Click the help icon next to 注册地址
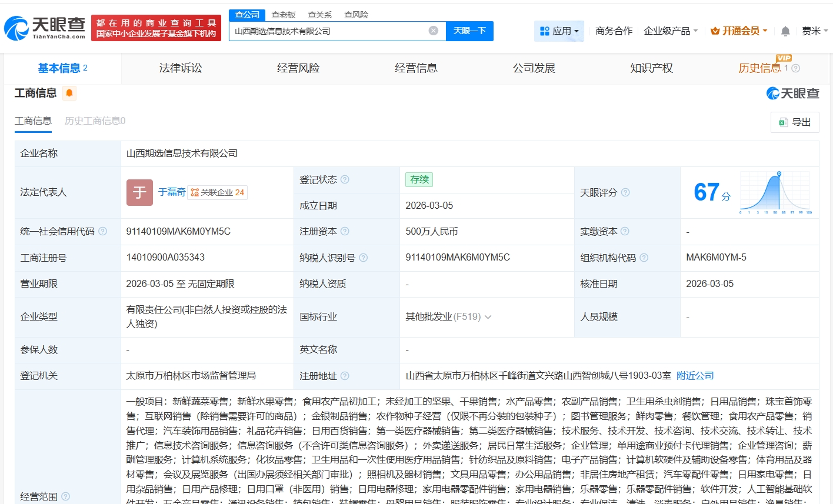This screenshot has height=504, width=833. [x=345, y=375]
